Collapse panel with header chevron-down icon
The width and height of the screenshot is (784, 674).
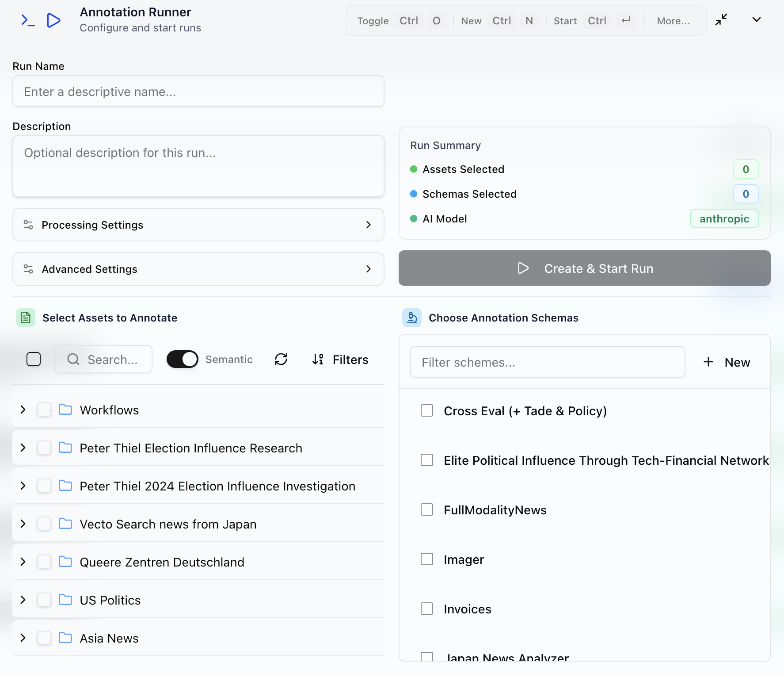coord(757,19)
